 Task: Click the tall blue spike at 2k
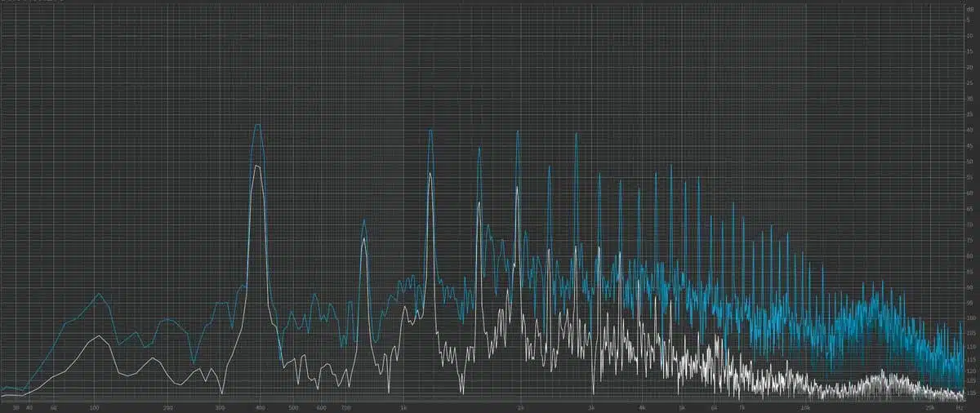pyautogui.click(x=518, y=132)
